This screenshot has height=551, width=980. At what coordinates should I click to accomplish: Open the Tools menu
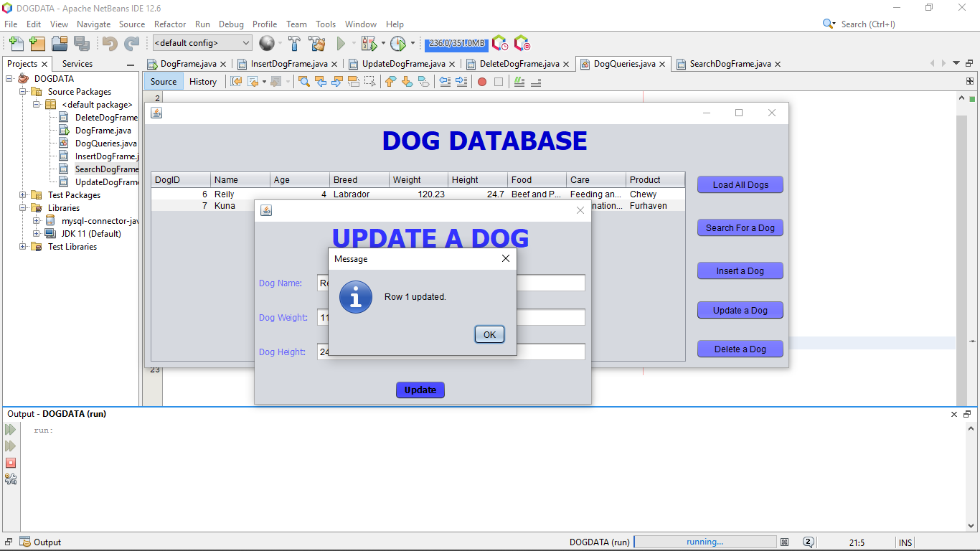coord(326,24)
